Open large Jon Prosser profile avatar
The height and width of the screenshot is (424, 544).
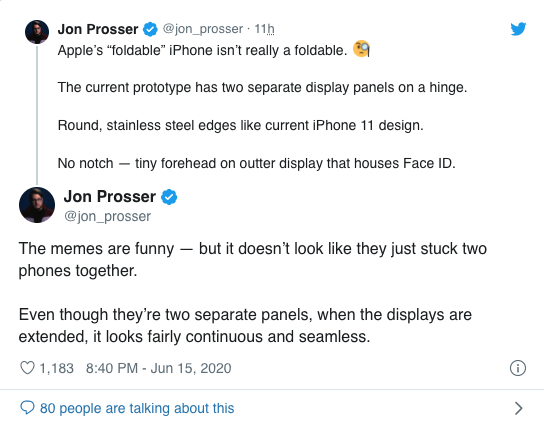(37, 205)
